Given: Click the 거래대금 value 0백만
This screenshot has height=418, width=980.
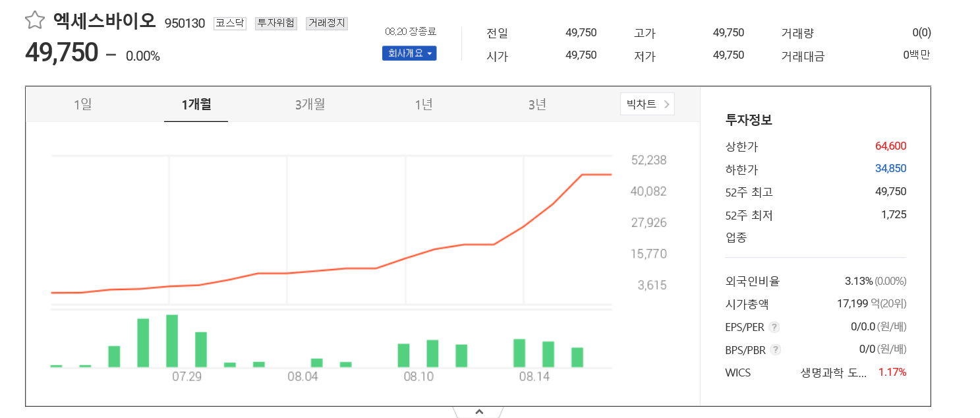Looking at the screenshot, I should pos(917,55).
